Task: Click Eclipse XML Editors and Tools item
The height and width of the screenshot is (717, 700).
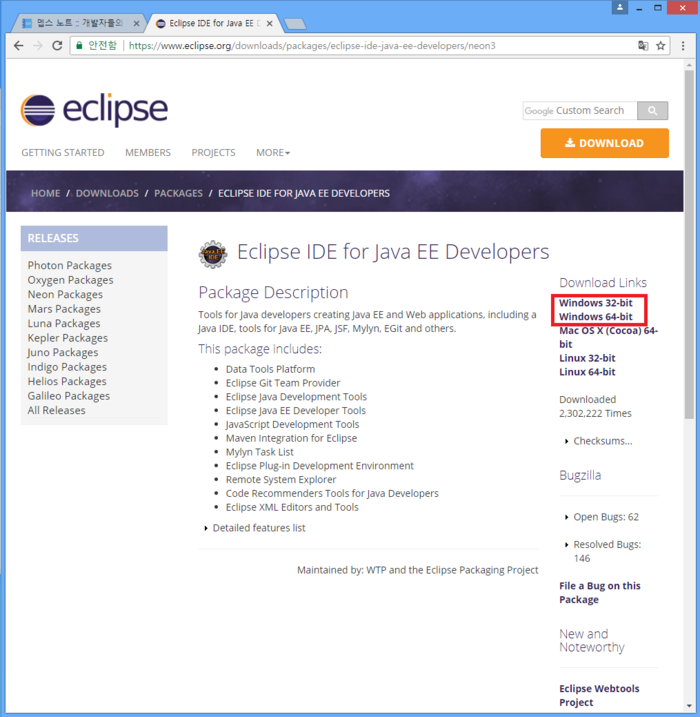Action: [292, 507]
